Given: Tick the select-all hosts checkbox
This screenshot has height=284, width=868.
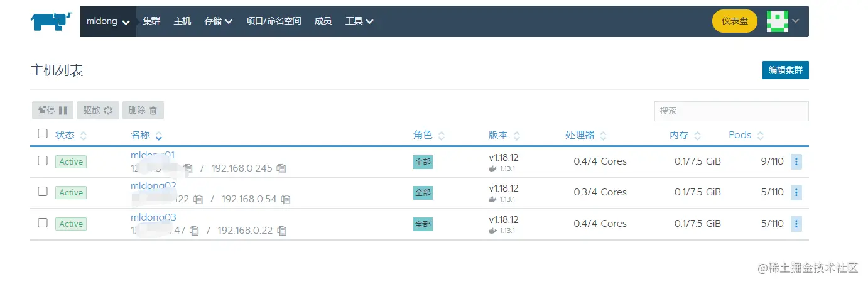Looking at the screenshot, I should (x=43, y=133).
